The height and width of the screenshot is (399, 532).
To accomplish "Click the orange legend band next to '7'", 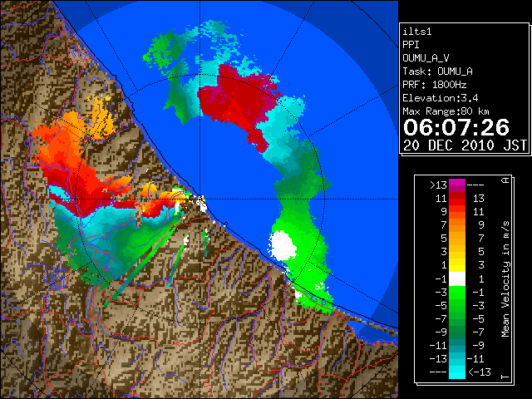I will point(457,225).
